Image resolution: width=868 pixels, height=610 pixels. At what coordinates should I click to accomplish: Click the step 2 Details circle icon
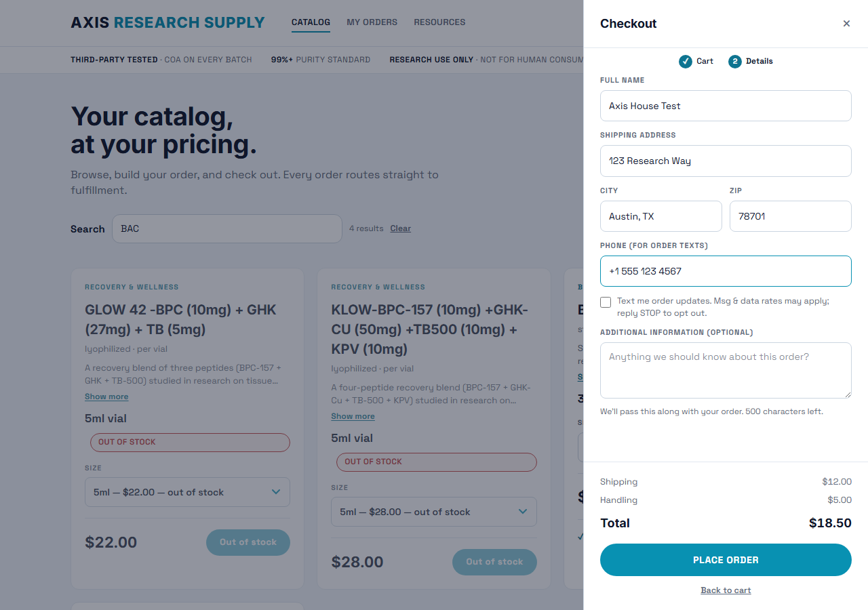tap(735, 62)
